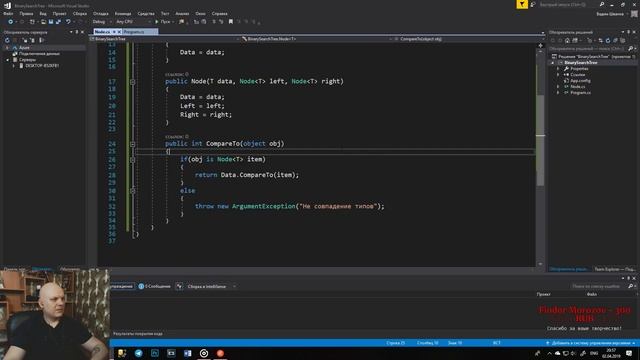The image size is (640, 360).
Task: Open the BinarySearchTree project navigation dropdown
Action: click(163, 39)
